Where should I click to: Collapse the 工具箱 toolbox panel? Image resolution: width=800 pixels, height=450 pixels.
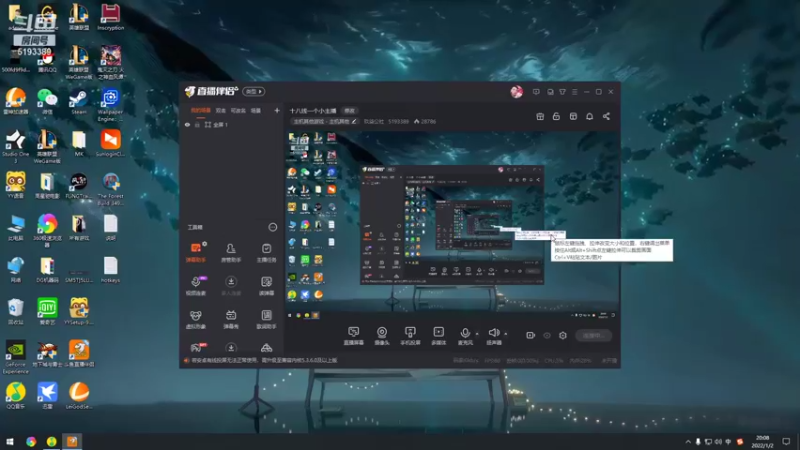[272, 227]
